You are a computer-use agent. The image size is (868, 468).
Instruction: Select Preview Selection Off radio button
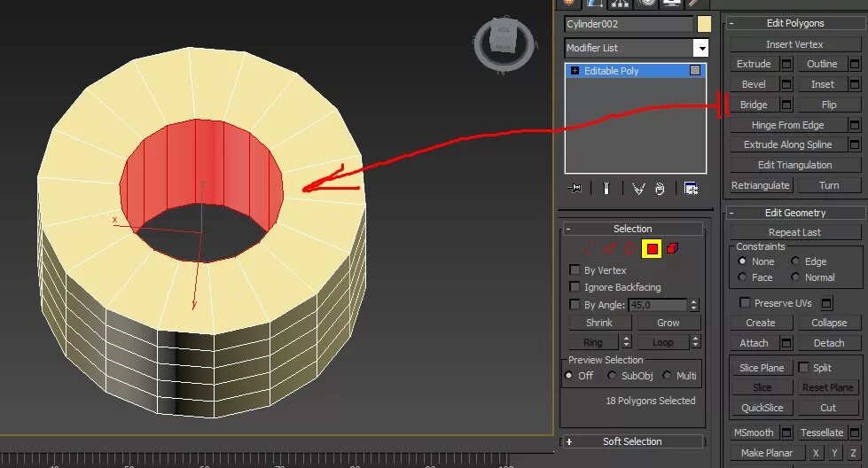568,375
